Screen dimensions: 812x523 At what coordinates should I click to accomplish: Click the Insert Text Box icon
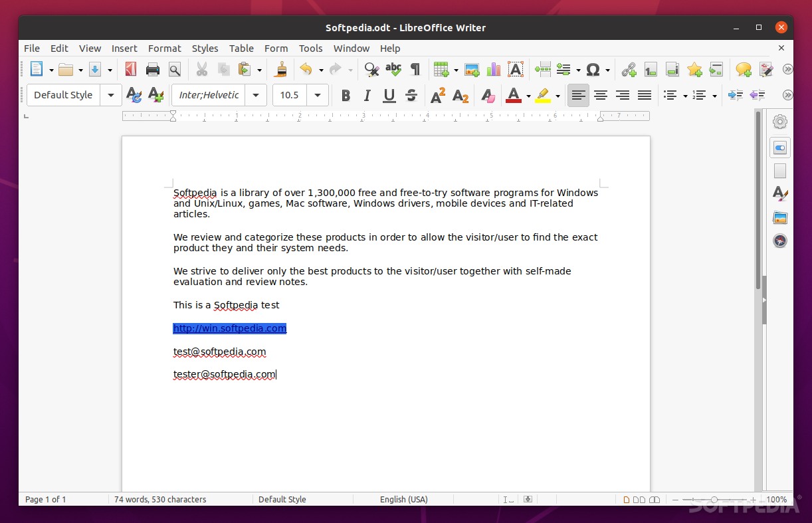[x=516, y=69]
